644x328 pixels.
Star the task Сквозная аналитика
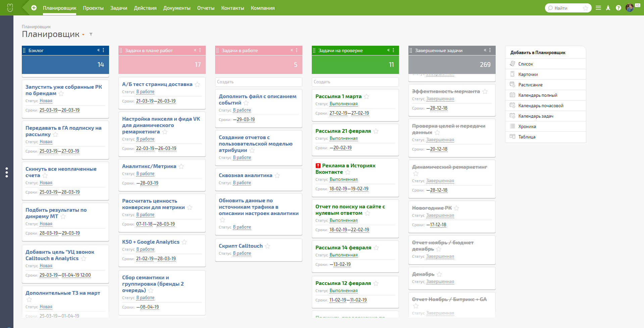[277, 175]
